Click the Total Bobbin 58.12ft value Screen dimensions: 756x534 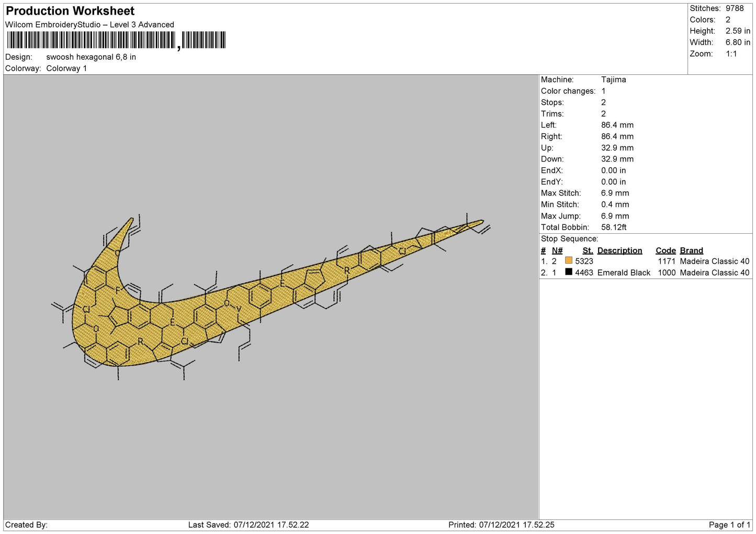click(614, 228)
